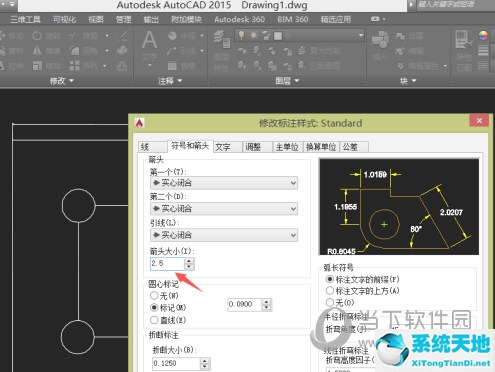Expand the 注释 panel in the ribbon
495x372 pixels.
tap(170, 81)
